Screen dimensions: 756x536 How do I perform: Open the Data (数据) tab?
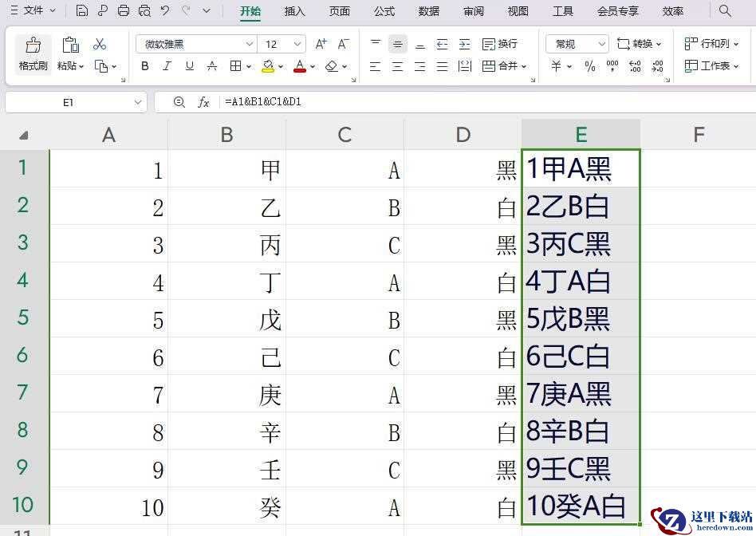428,11
